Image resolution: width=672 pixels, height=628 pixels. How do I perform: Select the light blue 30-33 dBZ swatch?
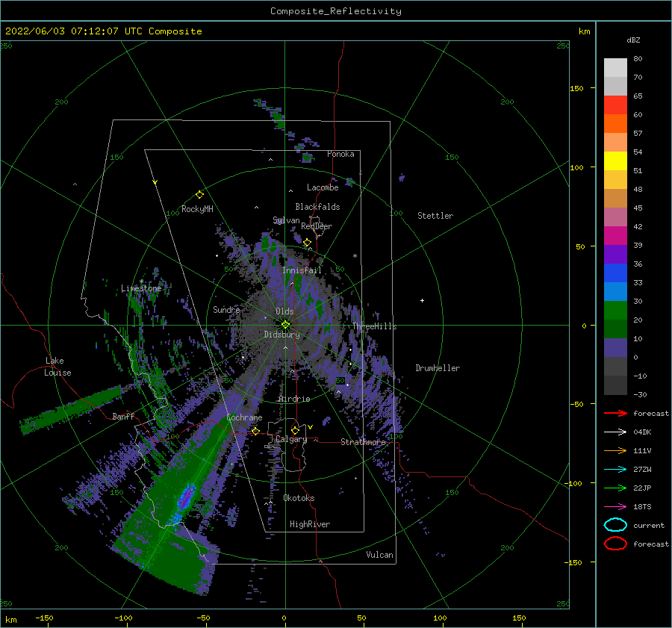[x=615, y=292]
